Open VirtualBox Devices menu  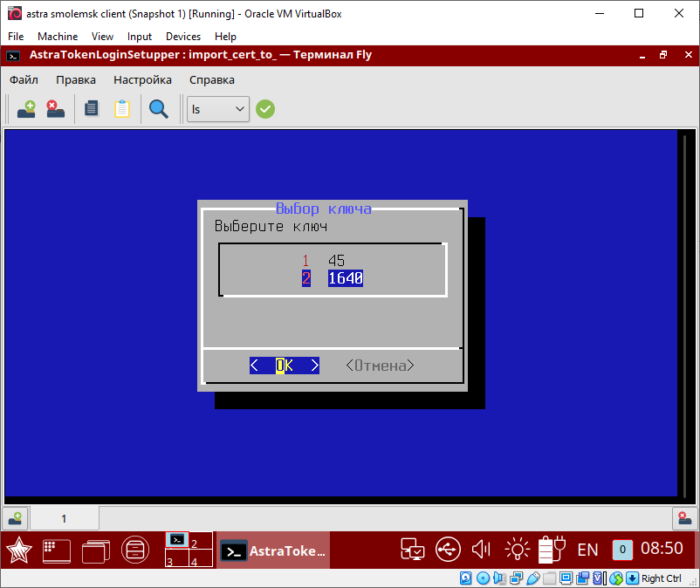click(183, 37)
